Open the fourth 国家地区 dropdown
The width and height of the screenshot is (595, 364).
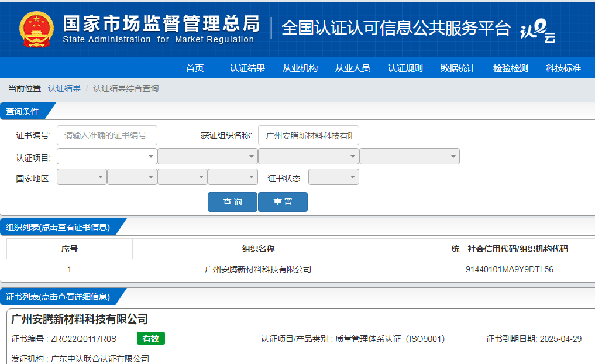point(233,177)
